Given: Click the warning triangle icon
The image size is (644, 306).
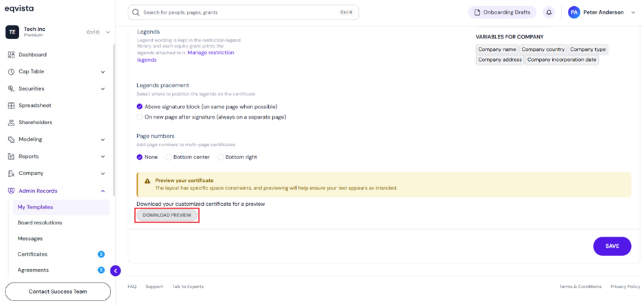Looking at the screenshot, I should point(147,180).
